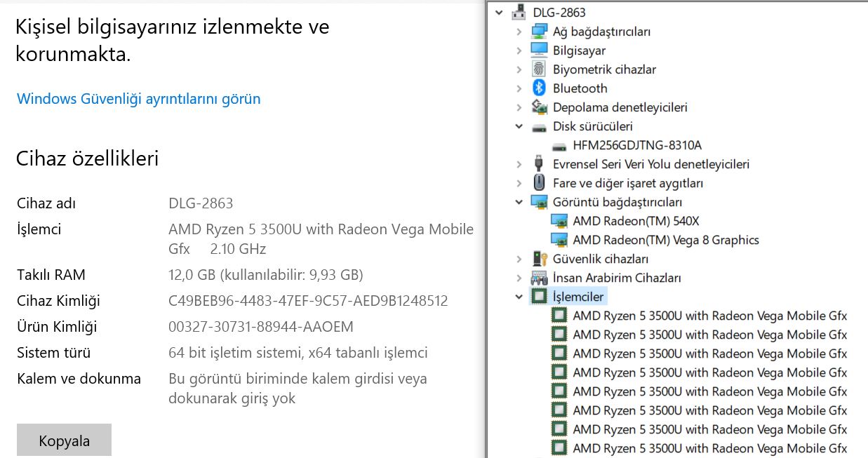Expand the Bilgisayar category
868x458 pixels.
[x=519, y=50]
